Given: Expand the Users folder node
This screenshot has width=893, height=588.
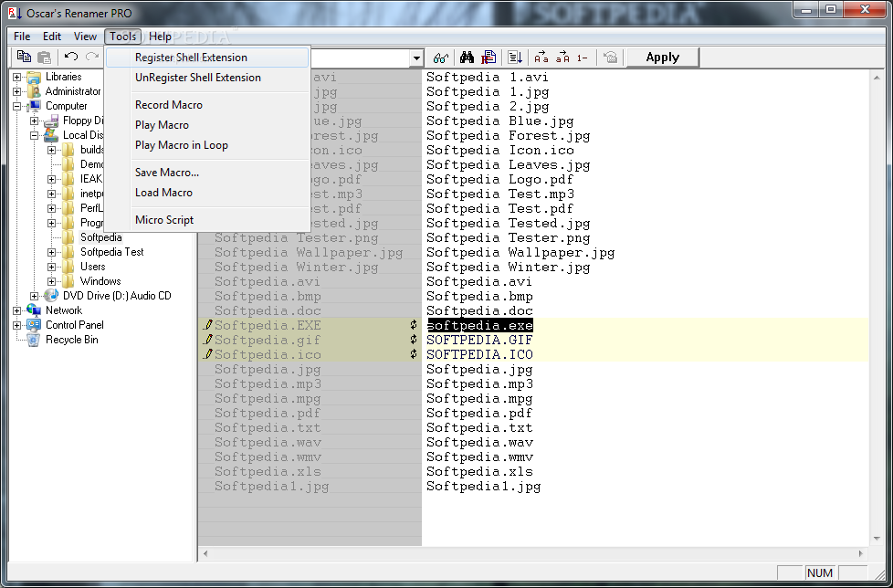Looking at the screenshot, I should coord(52,267).
